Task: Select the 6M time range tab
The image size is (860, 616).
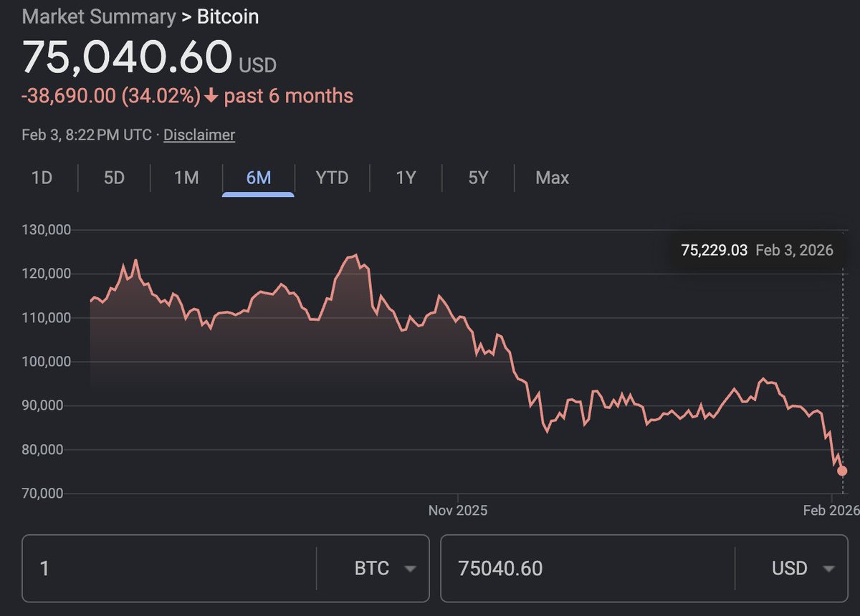Action: pyautogui.click(x=259, y=178)
